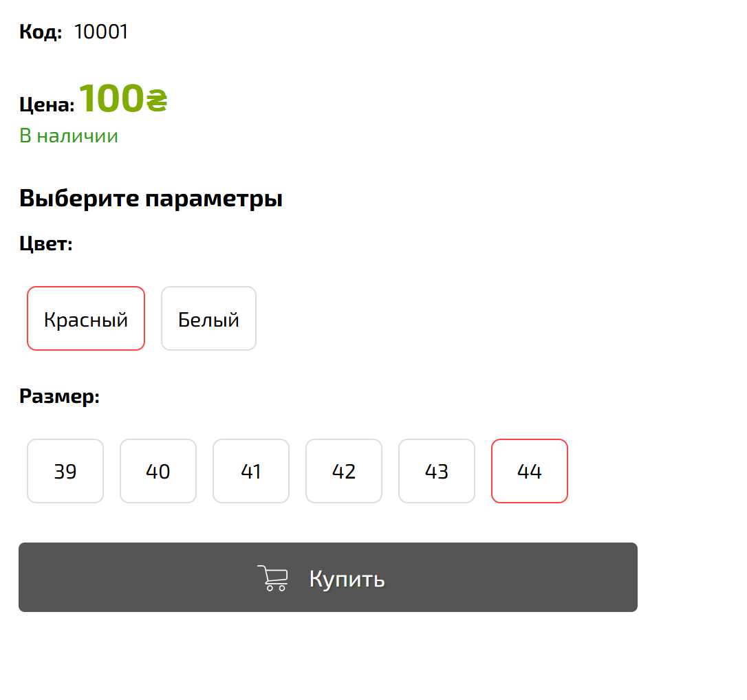Screen dimensions: 747x700
Task: Click the green 100₴ price
Action: [124, 100]
